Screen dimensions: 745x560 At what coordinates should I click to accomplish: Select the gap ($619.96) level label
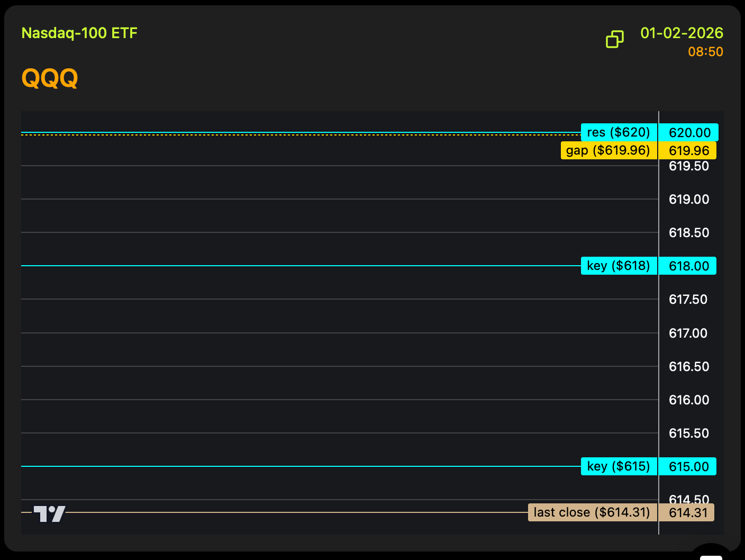coord(608,150)
